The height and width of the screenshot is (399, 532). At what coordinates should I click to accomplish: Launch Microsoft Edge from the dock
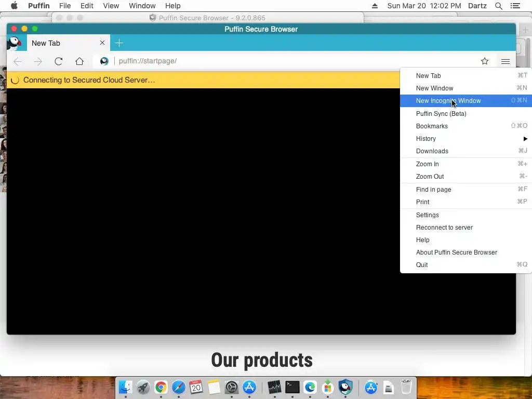(310, 387)
